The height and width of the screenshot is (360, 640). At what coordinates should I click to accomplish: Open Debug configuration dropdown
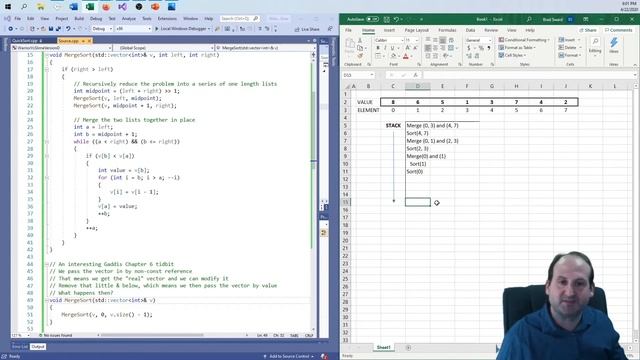[x=102, y=29]
